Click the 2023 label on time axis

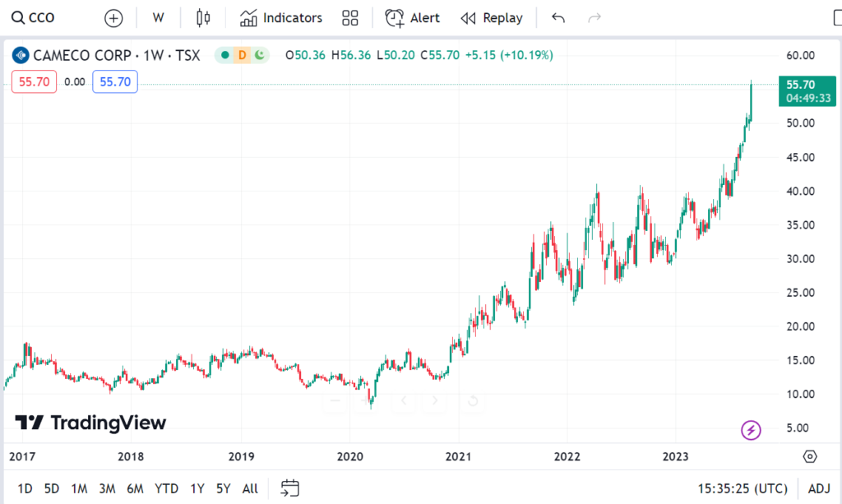[x=675, y=456]
